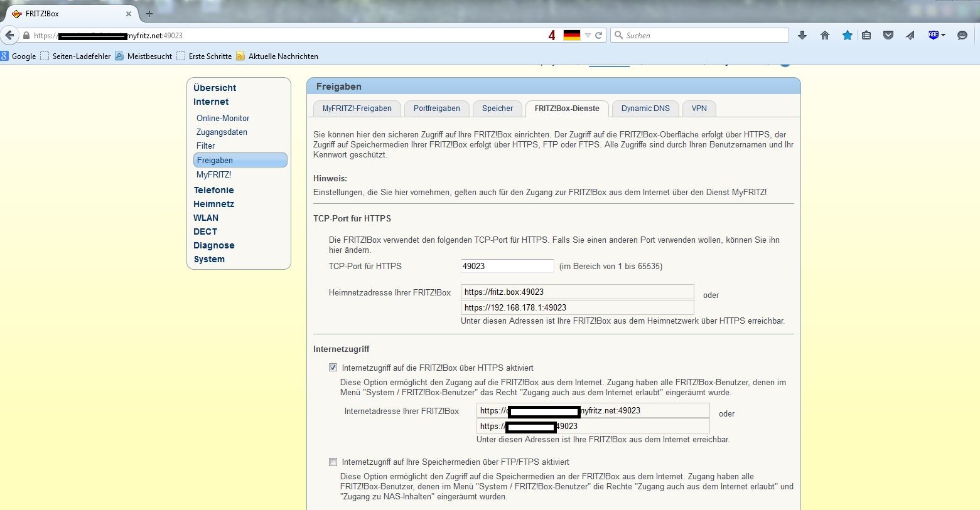Switch to the Speicher tab
This screenshot has height=510, width=980.
[498, 109]
